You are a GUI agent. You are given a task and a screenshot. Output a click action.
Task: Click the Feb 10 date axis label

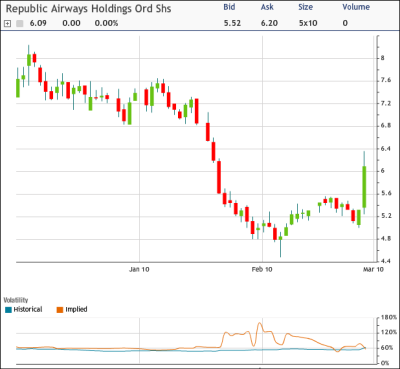pyautogui.click(x=262, y=269)
